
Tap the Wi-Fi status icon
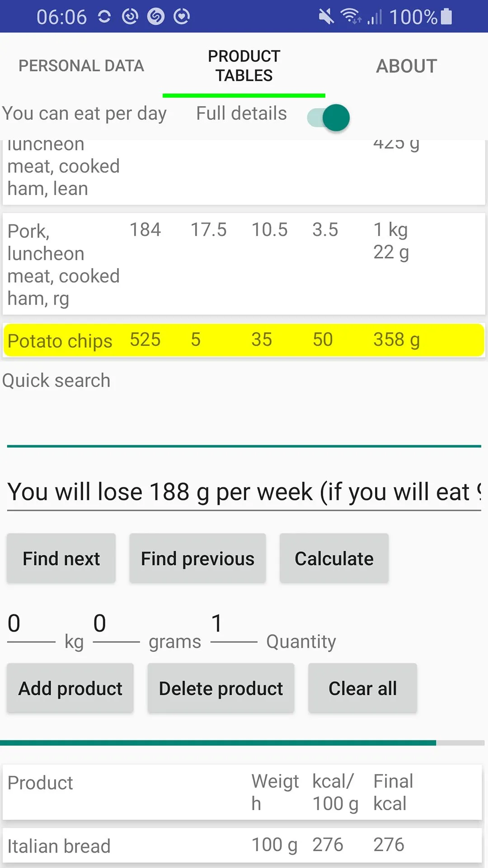(351, 16)
